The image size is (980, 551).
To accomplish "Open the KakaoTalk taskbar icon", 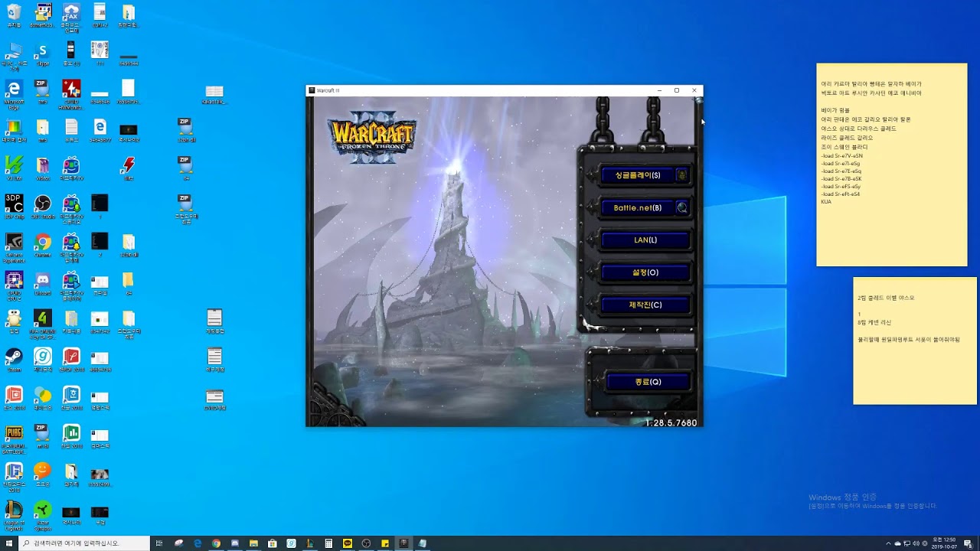I will click(x=348, y=543).
